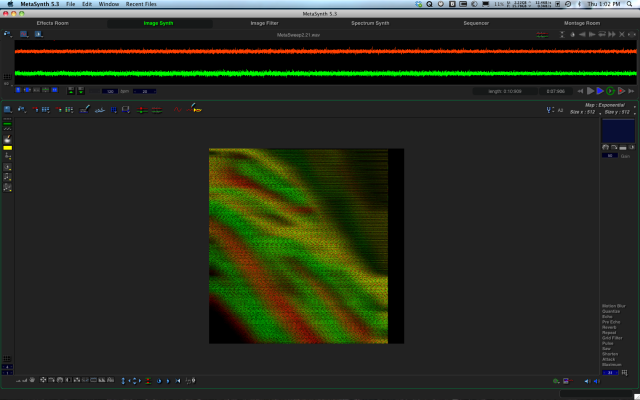Select the brush tool in left palette
The height and width of the screenshot is (400, 640).
point(8,138)
